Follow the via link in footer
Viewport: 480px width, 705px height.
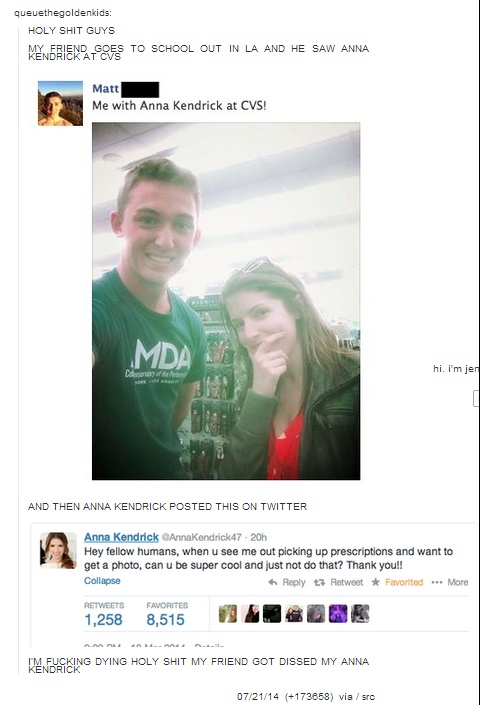pyautogui.click(x=346, y=696)
